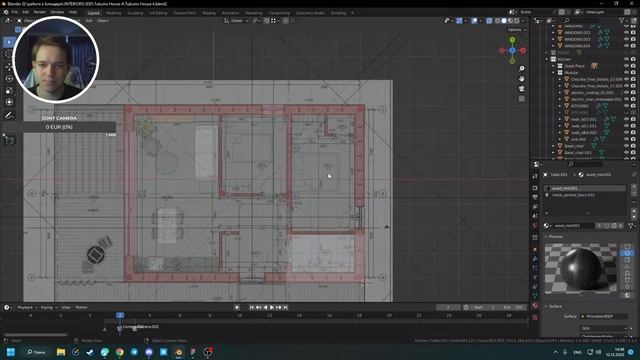
Task: Select the Transform tool
Action: 9,102
